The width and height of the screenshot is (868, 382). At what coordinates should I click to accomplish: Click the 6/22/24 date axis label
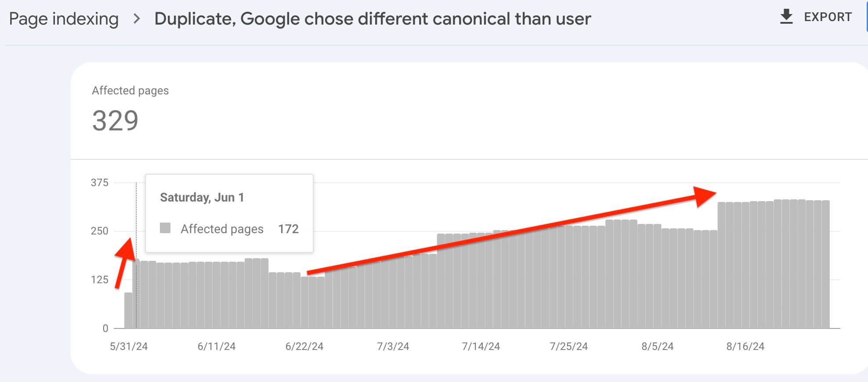[304, 346]
